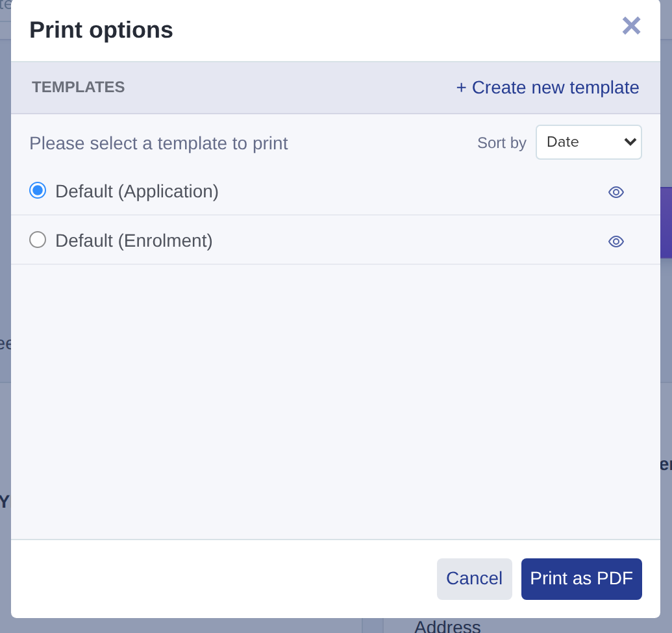Click the Print as PDF button

tap(581, 578)
